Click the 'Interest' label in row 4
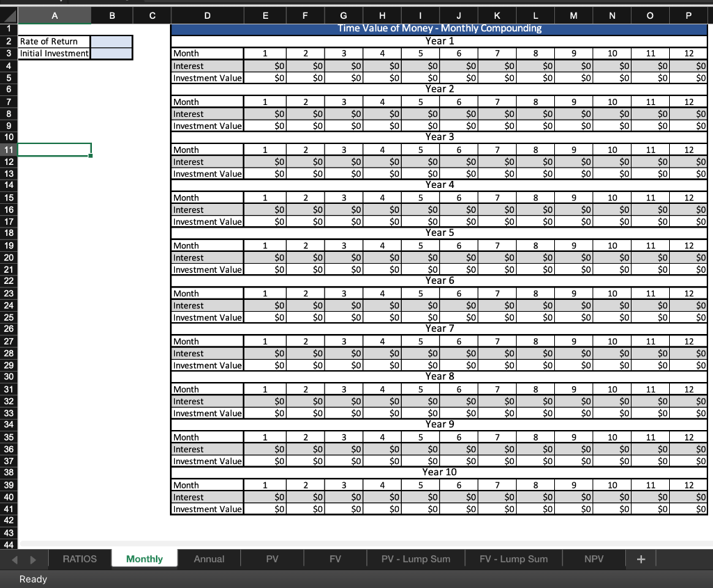Screen dimensions: 713x588 pos(207,66)
